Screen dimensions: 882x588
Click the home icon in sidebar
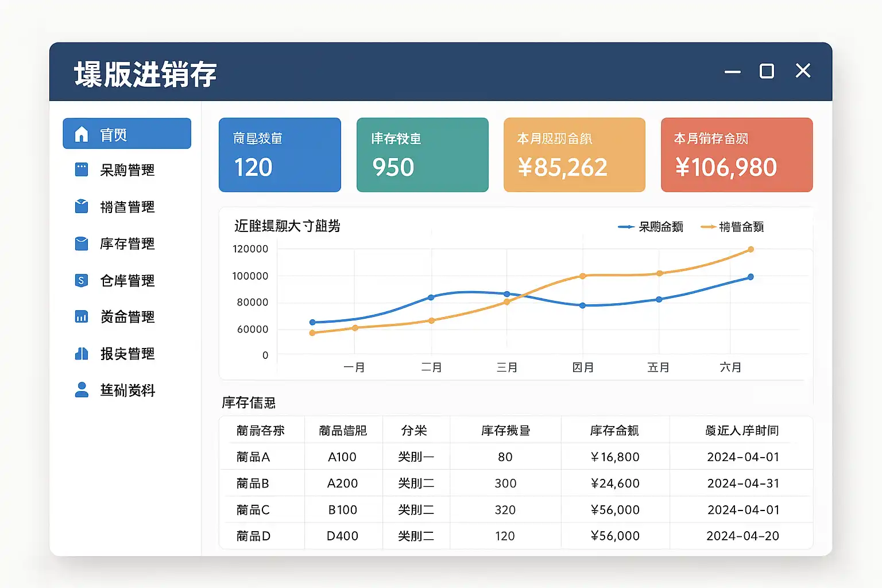(x=82, y=134)
